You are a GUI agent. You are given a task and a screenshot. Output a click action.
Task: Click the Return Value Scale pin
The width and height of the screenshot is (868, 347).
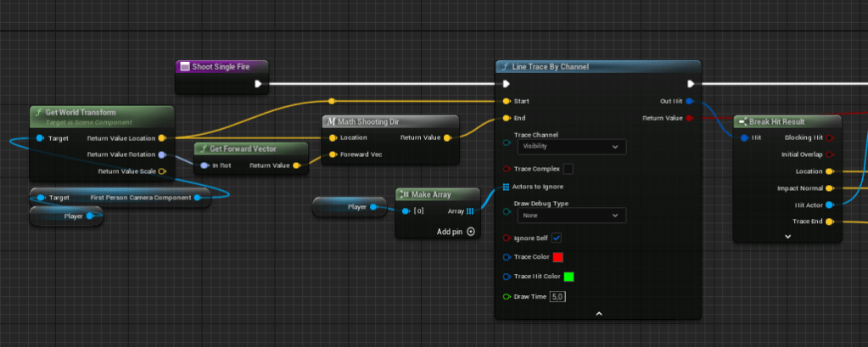[162, 171]
